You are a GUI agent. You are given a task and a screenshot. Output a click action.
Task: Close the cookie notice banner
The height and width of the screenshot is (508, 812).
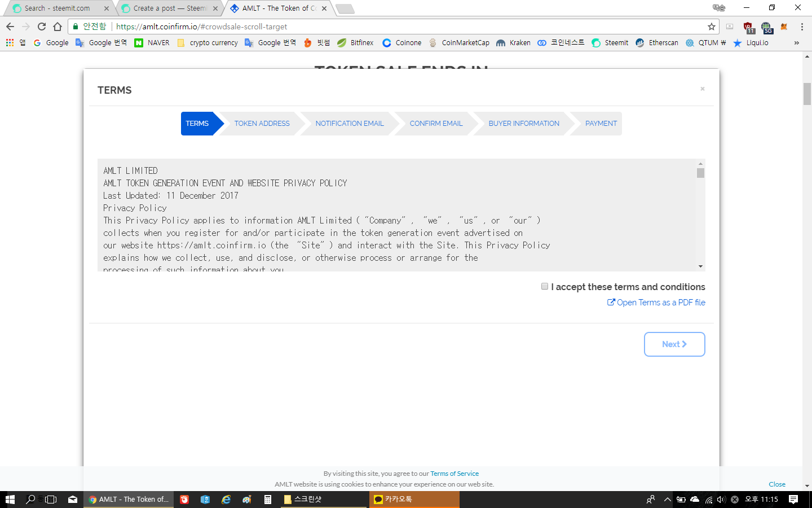pyautogui.click(x=777, y=484)
